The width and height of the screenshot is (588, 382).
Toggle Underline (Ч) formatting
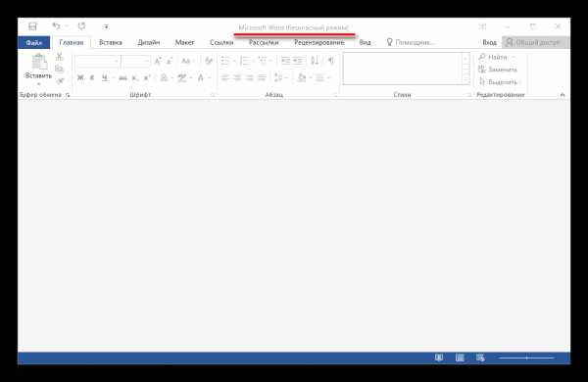pyautogui.click(x=105, y=77)
